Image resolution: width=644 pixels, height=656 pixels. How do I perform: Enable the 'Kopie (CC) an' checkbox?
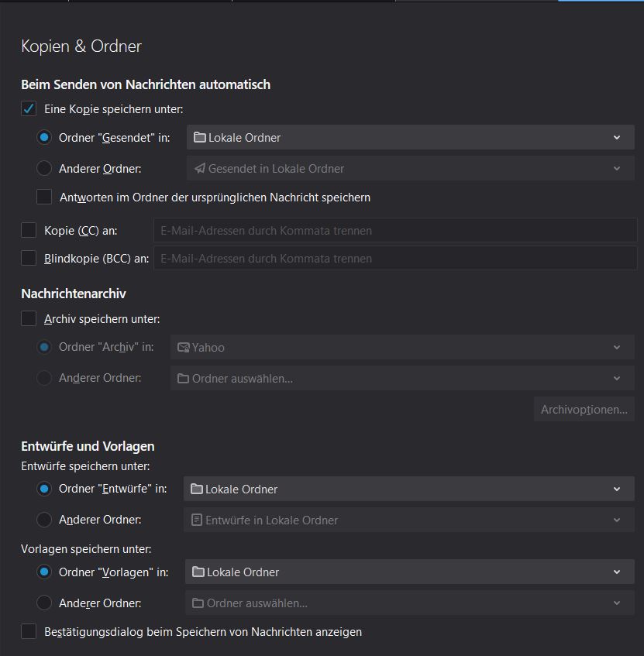(x=29, y=230)
